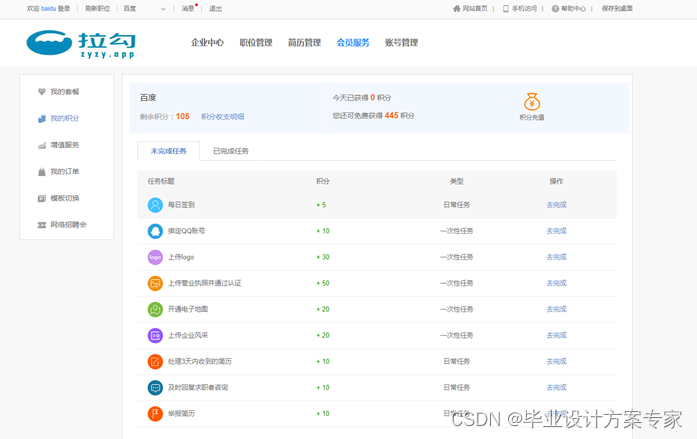
Task: Open 消息 notifications in top bar
Action: [188, 8]
